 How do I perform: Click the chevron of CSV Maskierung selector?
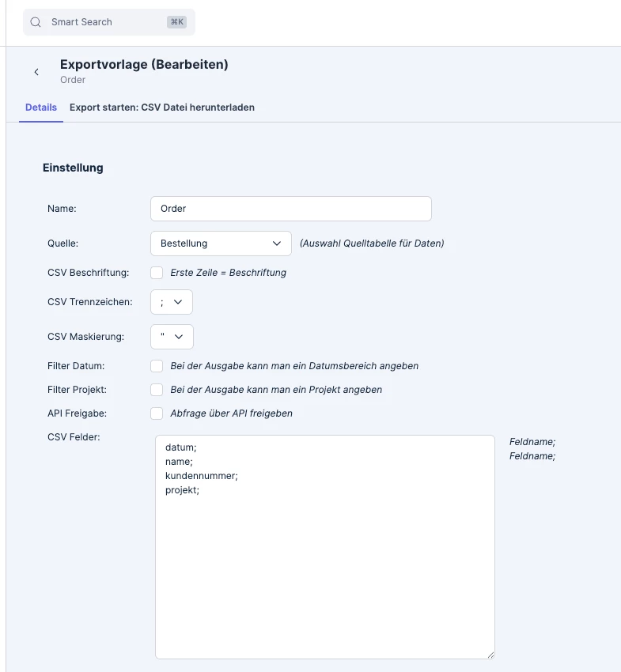click(x=179, y=337)
